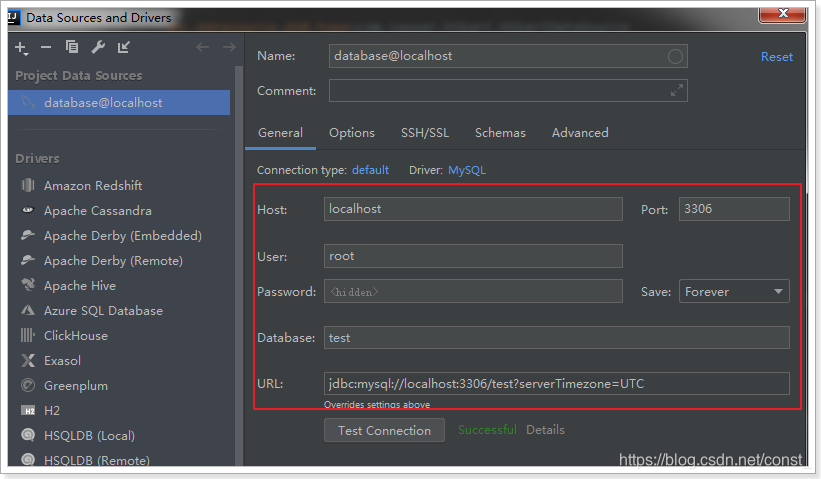The image size is (821, 479).
Task: Switch to the General tab
Action: (280, 133)
